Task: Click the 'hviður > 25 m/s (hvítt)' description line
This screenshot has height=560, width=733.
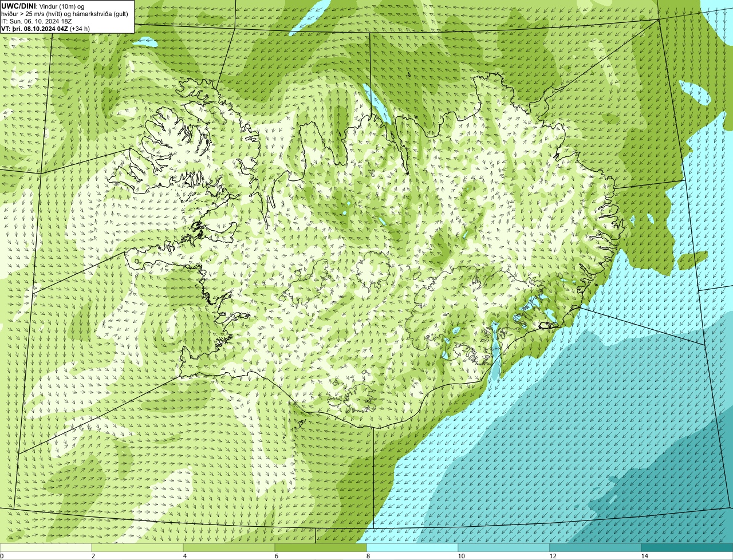Action: [x=65, y=14]
